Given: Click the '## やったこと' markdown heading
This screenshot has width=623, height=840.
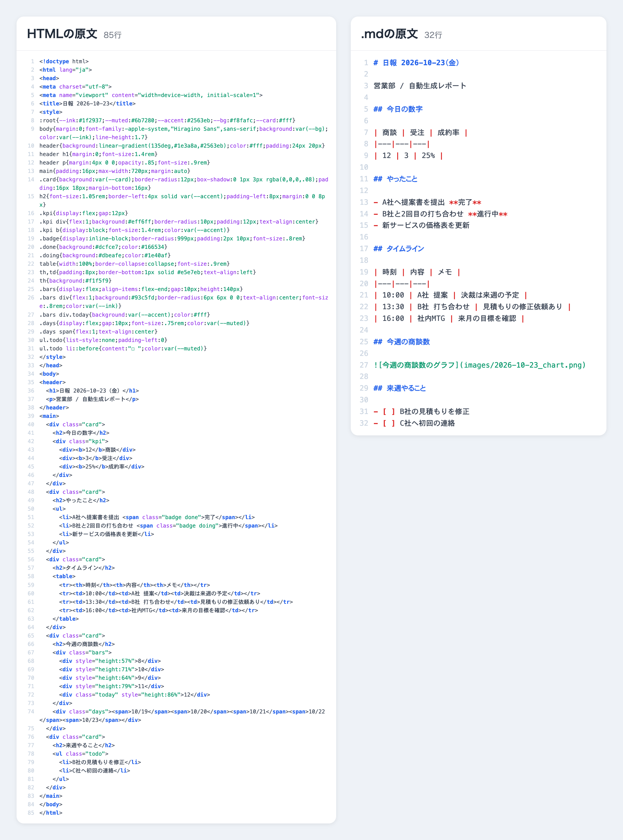Looking at the screenshot, I should point(396,179).
